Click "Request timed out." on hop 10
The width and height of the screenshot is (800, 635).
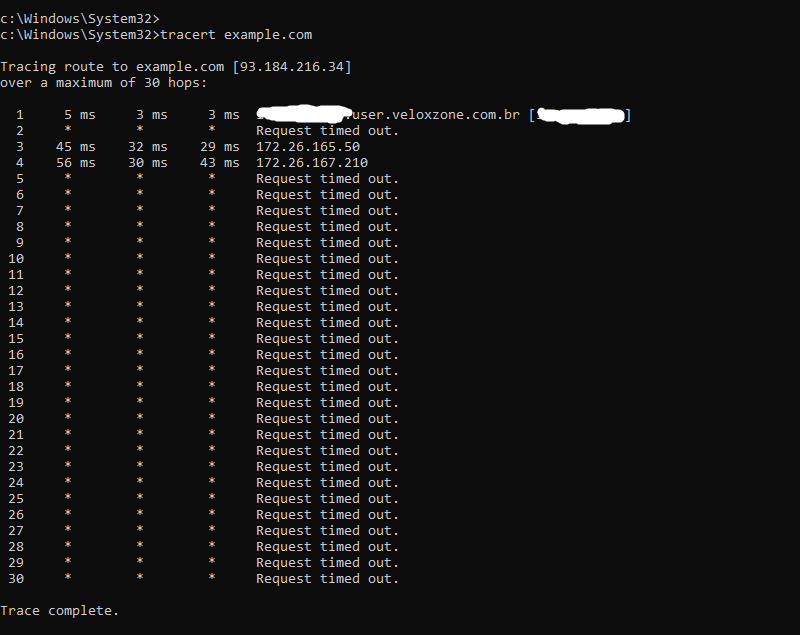pyautogui.click(x=327, y=259)
